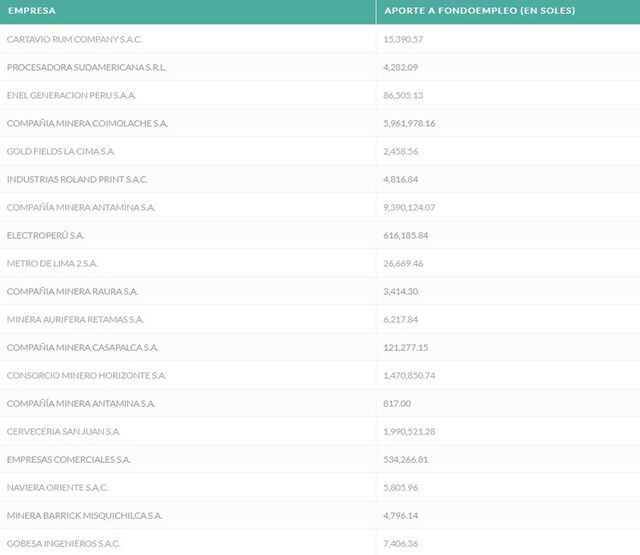Click METRO DE LIMA 2 S.A. name
This screenshot has width=640, height=555.
52,263
